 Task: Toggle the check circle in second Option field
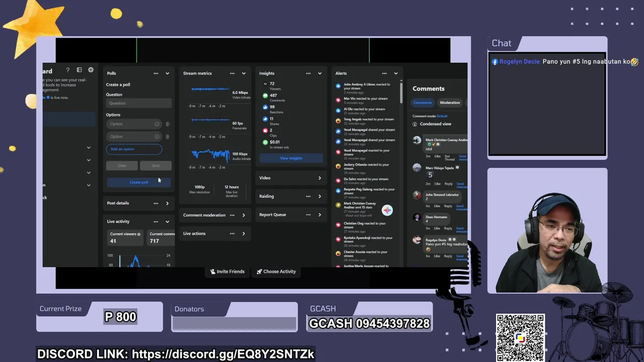(157, 137)
